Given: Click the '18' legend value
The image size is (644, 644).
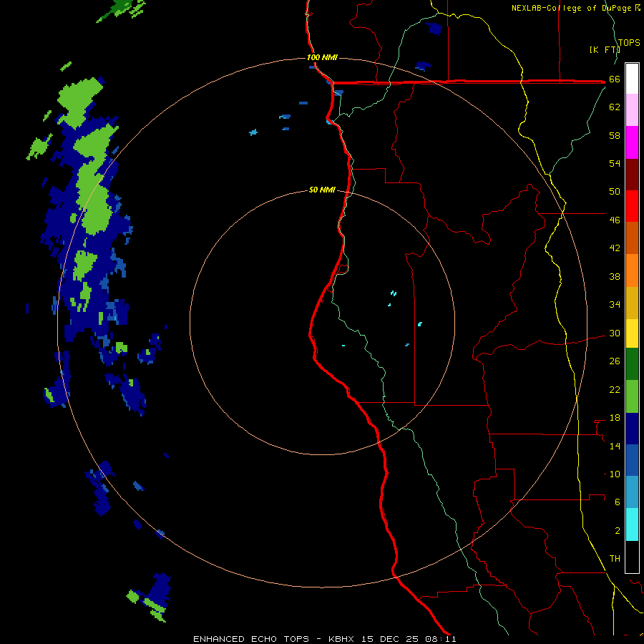Looking at the screenshot, I should pyautogui.click(x=615, y=418).
